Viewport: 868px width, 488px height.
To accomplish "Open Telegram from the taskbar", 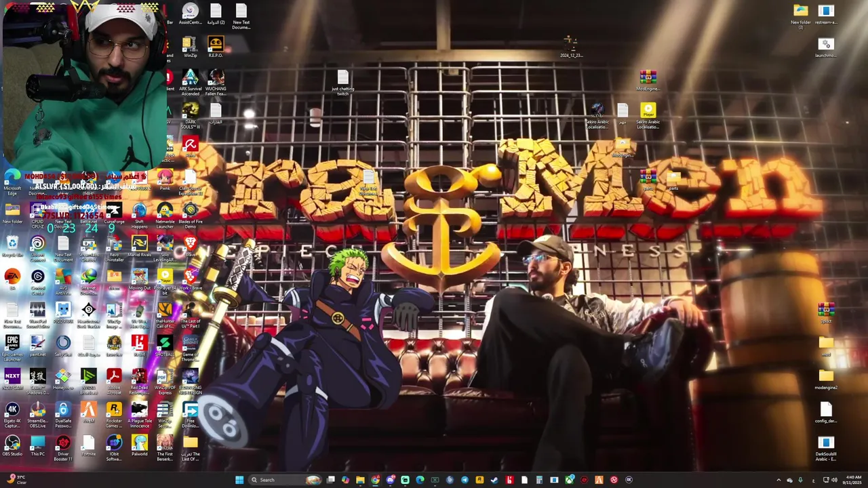I will (465, 480).
